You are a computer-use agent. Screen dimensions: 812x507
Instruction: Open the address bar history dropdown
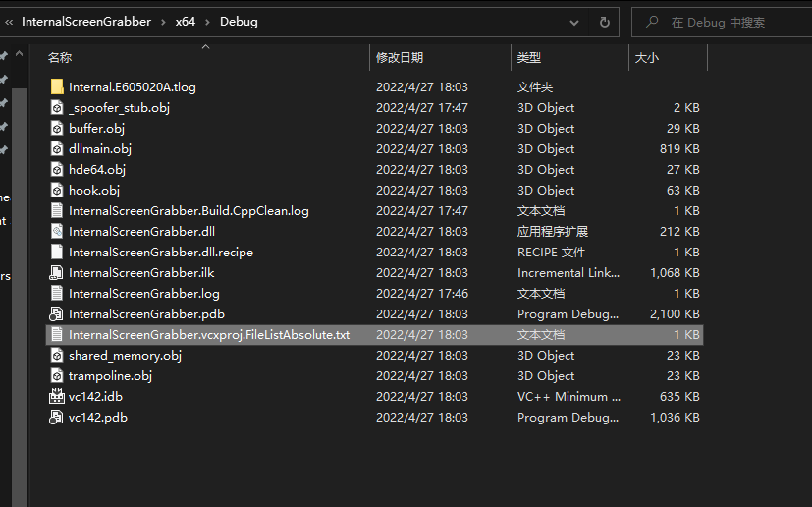pos(574,23)
